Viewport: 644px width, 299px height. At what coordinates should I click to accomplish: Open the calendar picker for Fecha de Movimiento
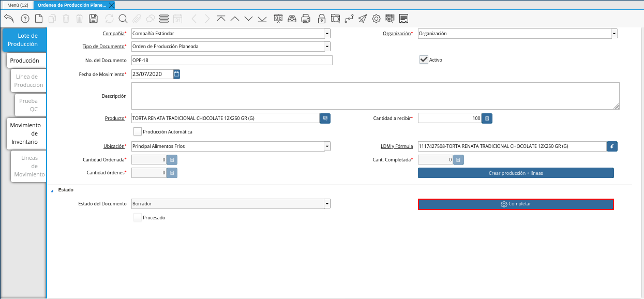[176, 74]
